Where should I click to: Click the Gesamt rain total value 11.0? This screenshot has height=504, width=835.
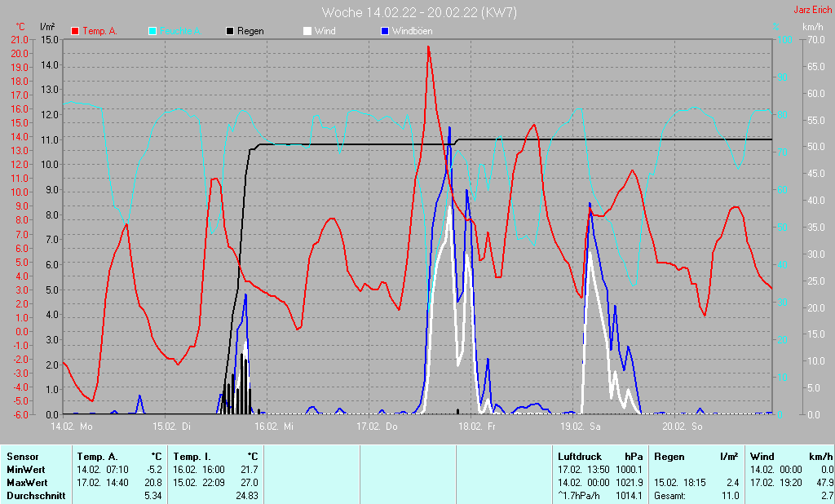coord(730,495)
